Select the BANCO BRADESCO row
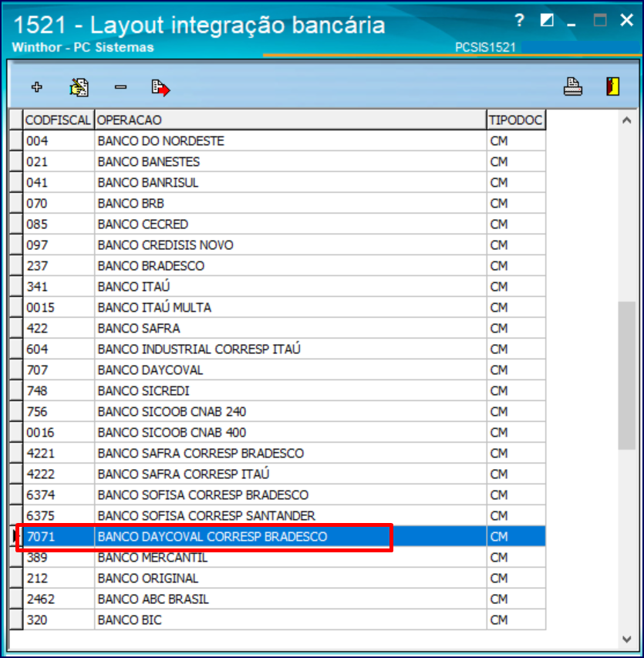 coord(278,265)
